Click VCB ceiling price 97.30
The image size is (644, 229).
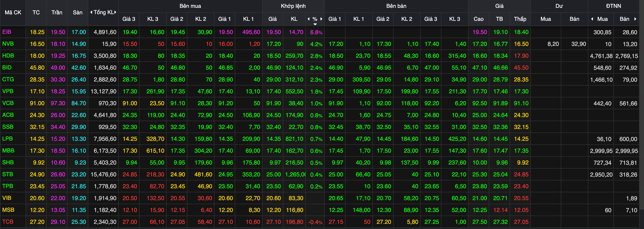[58, 103]
